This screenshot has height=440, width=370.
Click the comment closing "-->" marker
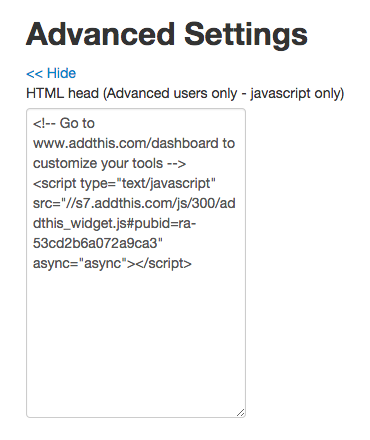176,164
